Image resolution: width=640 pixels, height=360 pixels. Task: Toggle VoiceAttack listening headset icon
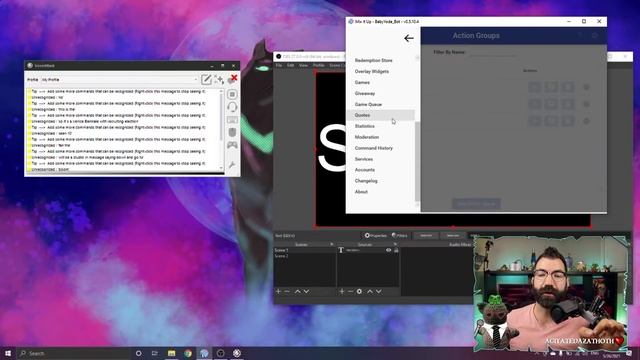point(232,107)
